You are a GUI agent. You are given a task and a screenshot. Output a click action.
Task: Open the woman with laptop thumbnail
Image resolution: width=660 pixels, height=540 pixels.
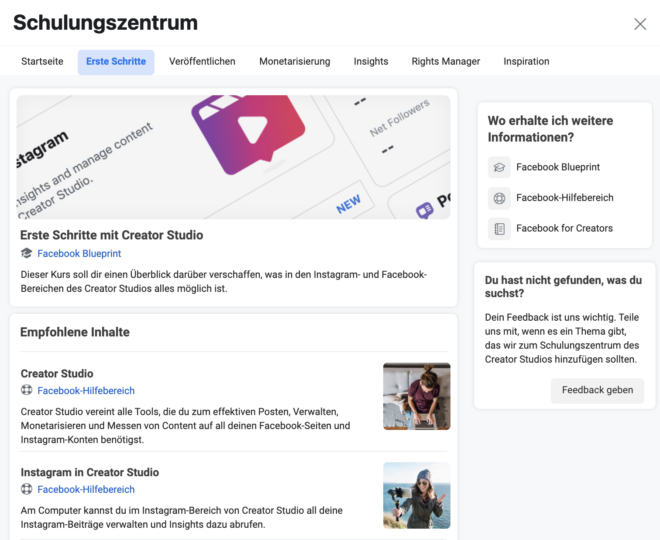tap(417, 396)
